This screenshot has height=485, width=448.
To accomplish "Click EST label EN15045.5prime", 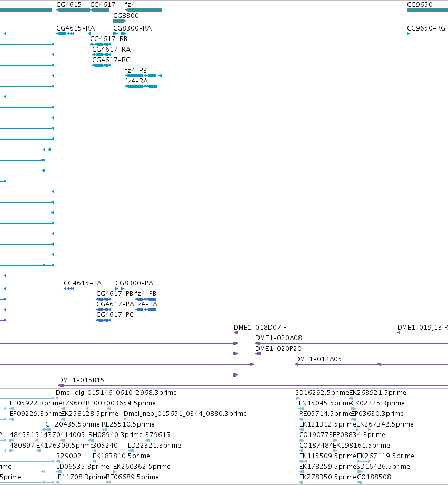I will pos(325,403).
